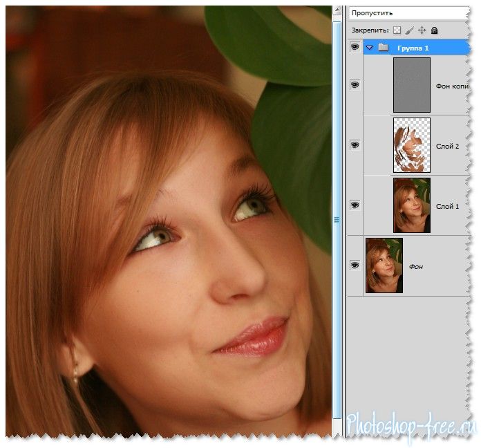
Task: Click the Слой 2 brush strokes thumbnail
Action: [x=412, y=144]
